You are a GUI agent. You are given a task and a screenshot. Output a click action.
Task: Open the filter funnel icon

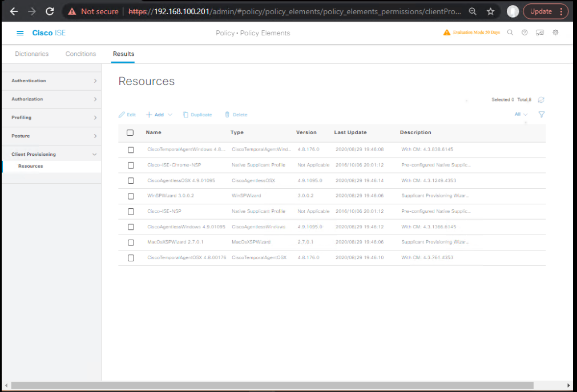[x=542, y=115]
